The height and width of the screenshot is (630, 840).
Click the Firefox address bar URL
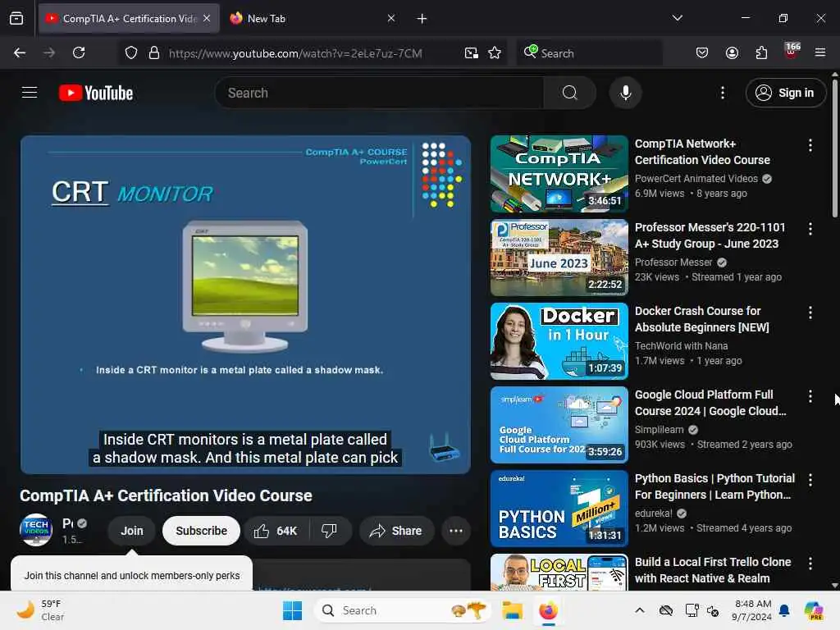click(x=295, y=53)
